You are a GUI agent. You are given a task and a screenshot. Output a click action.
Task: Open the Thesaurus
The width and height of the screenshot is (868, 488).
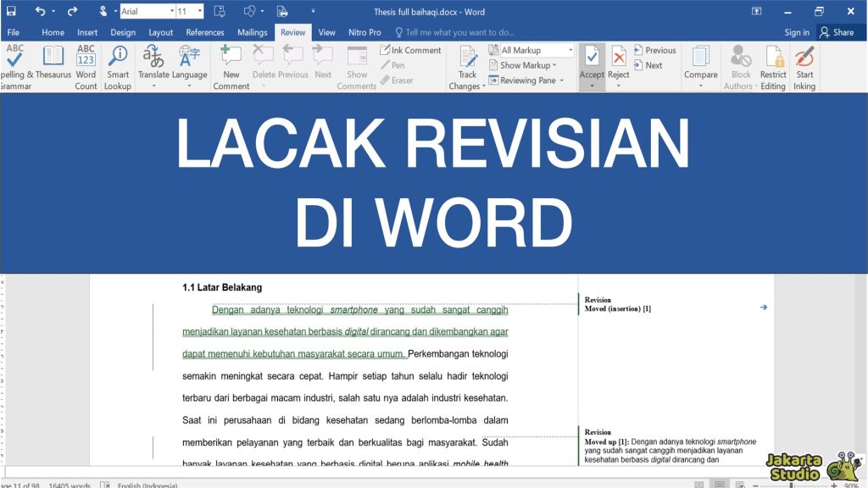click(53, 62)
